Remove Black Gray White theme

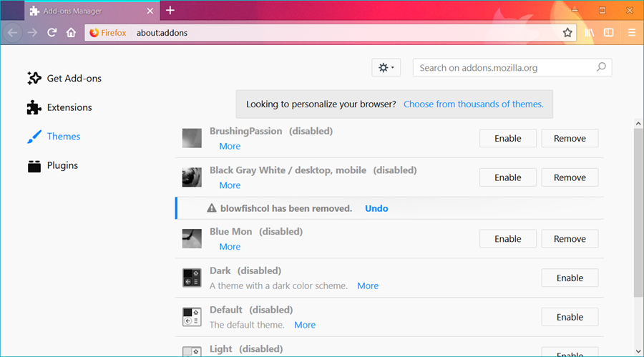pos(570,177)
